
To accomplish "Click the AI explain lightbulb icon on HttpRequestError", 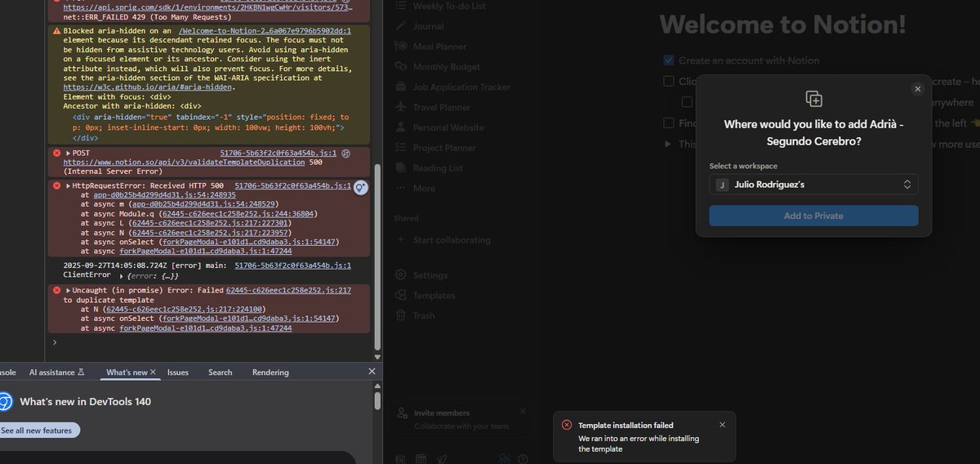I will point(361,187).
